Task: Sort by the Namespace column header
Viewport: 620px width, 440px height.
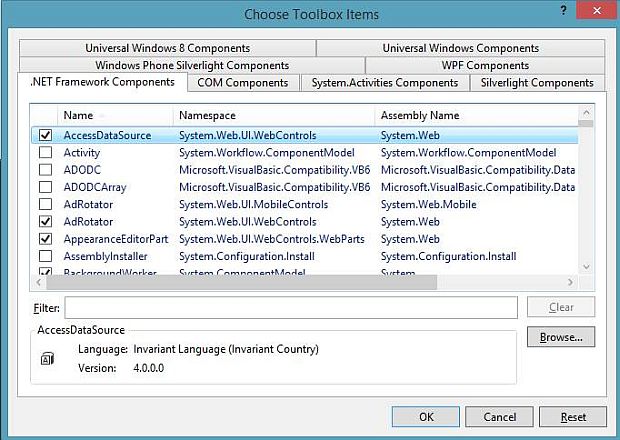Action: click(x=274, y=115)
